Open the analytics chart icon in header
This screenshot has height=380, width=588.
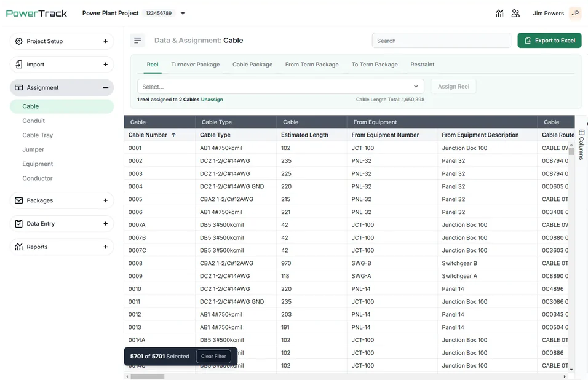click(499, 14)
